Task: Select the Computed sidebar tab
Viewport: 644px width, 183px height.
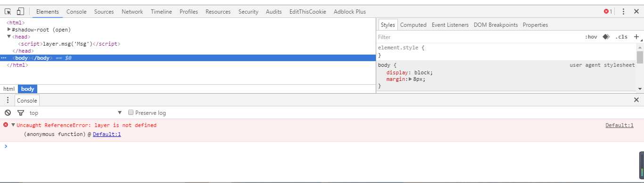Action: [413, 25]
